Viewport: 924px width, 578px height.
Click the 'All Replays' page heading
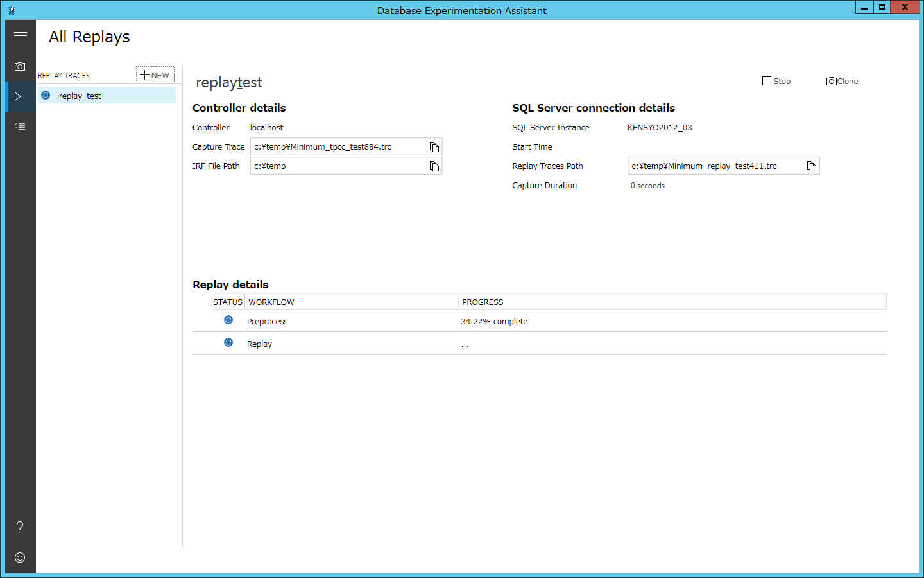click(x=89, y=37)
